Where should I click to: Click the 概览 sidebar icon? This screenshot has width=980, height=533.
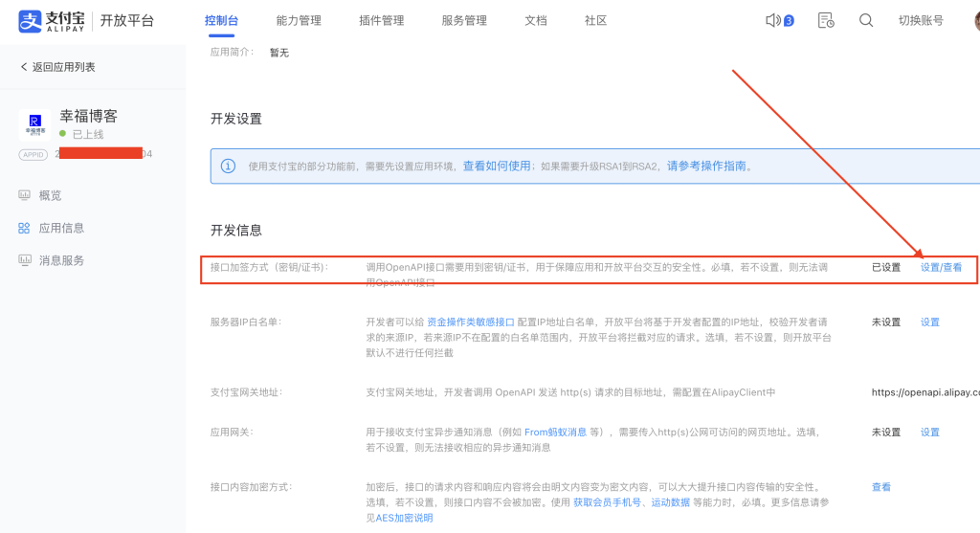(x=24, y=195)
